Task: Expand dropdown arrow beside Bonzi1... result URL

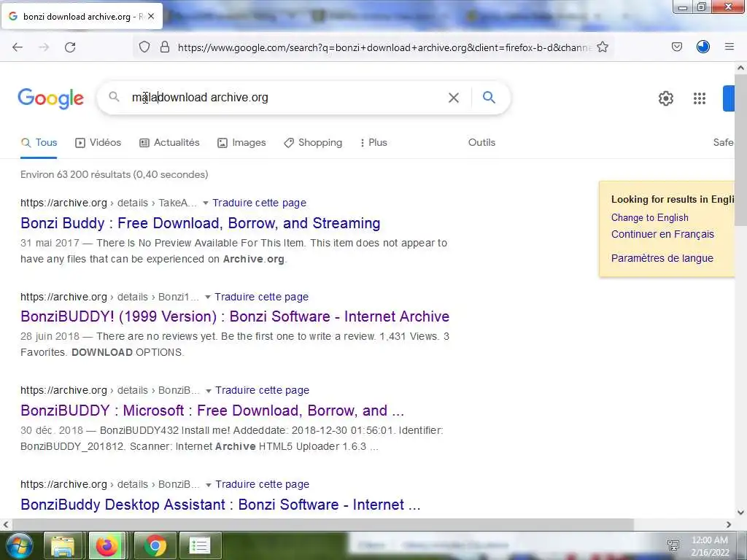Action: click(x=208, y=297)
